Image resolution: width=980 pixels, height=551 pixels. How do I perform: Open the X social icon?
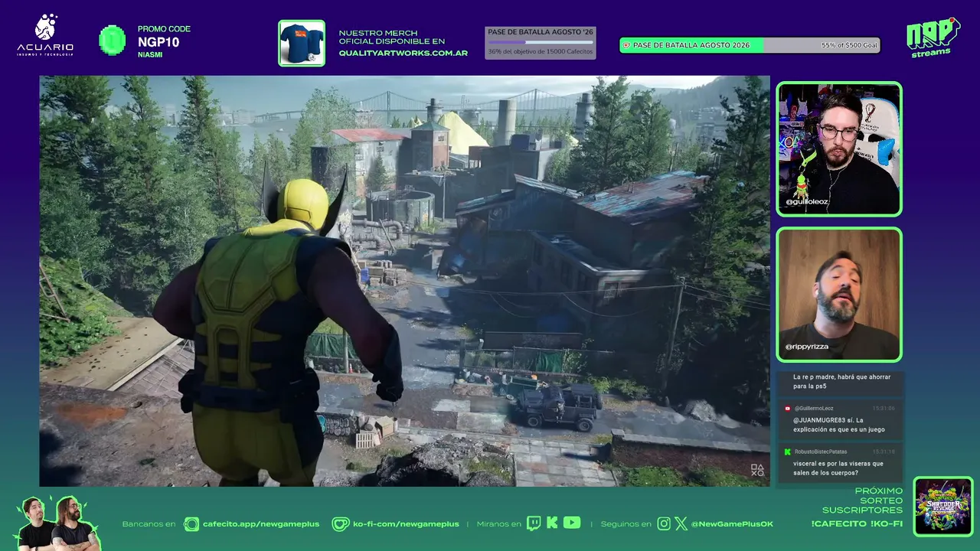(681, 523)
